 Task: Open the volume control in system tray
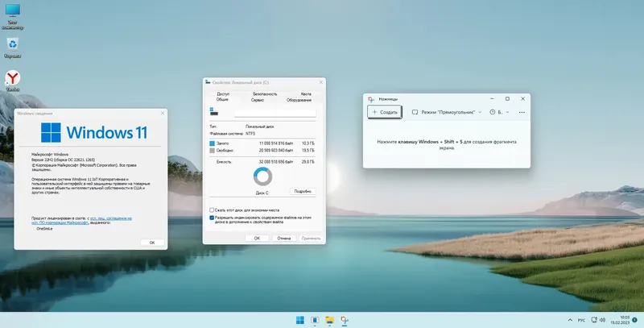click(602, 320)
